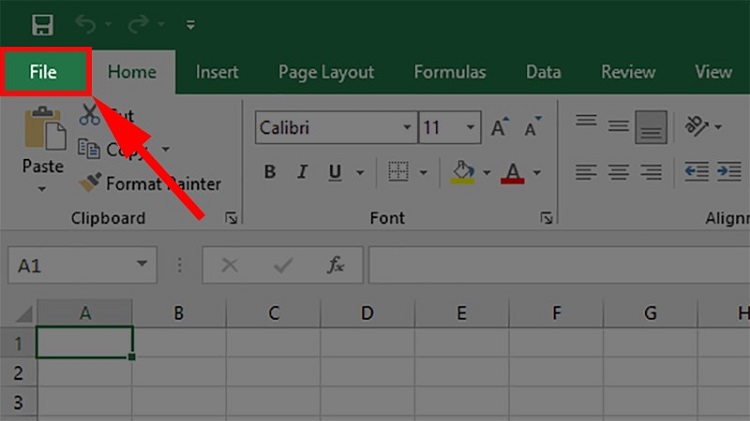Open Customize Quick Access Toolbar menu

(x=190, y=25)
